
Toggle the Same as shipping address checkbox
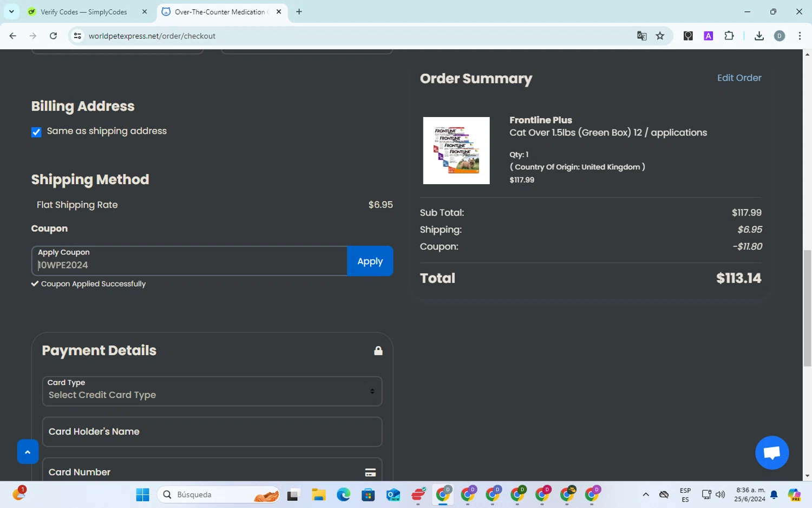coord(36,132)
